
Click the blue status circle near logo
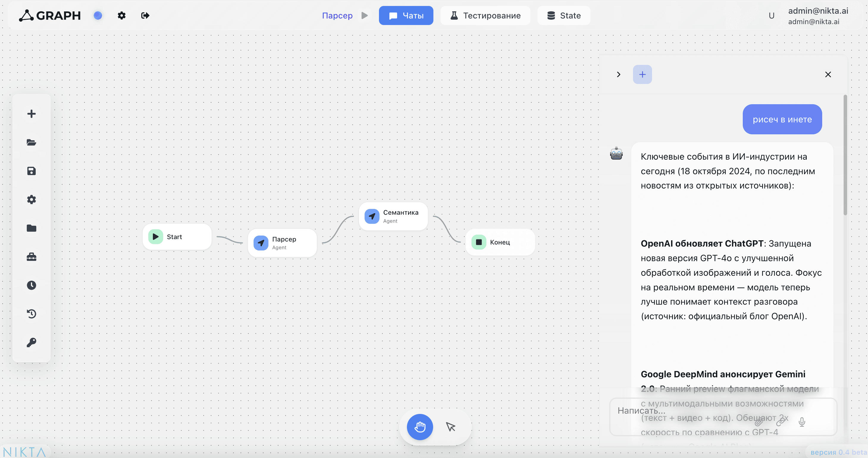coord(98,15)
